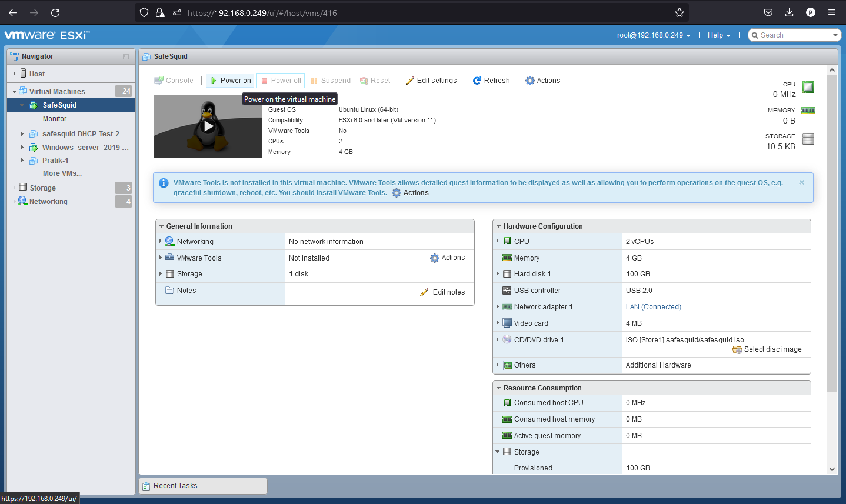Click the Storage datastore icon in Navigator
Screen dimensions: 846x504
pyautogui.click(x=23, y=187)
